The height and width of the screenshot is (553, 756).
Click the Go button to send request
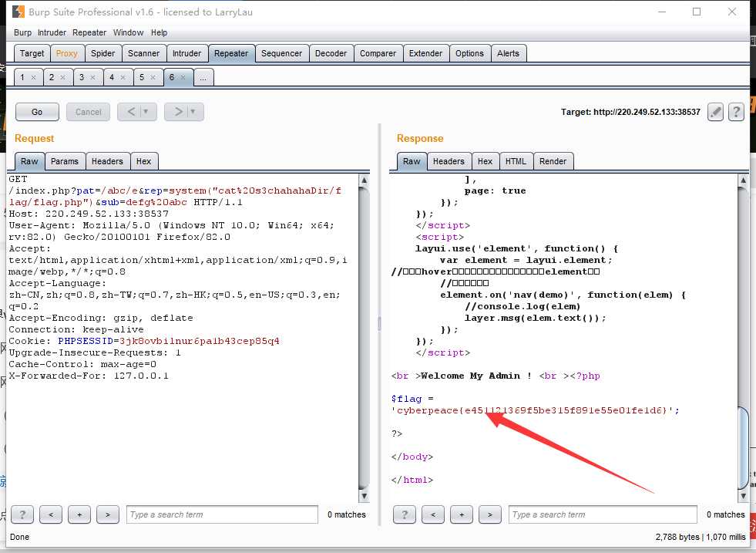point(37,112)
